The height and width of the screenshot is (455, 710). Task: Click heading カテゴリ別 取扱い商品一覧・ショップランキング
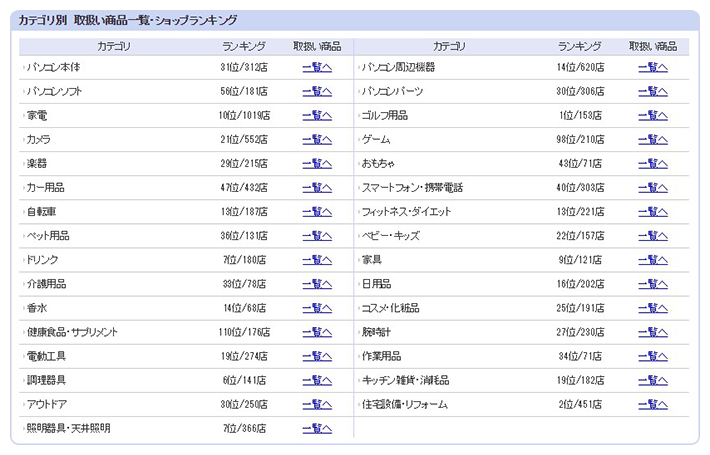128,20
